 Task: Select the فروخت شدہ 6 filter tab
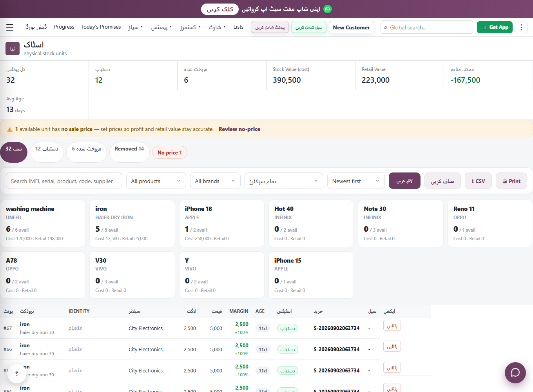tap(87, 152)
